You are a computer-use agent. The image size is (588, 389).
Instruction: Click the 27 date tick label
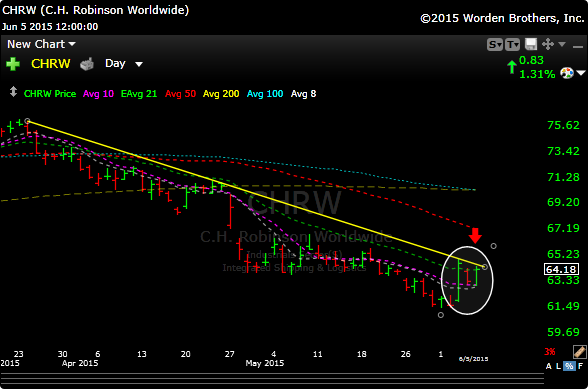tap(230, 354)
